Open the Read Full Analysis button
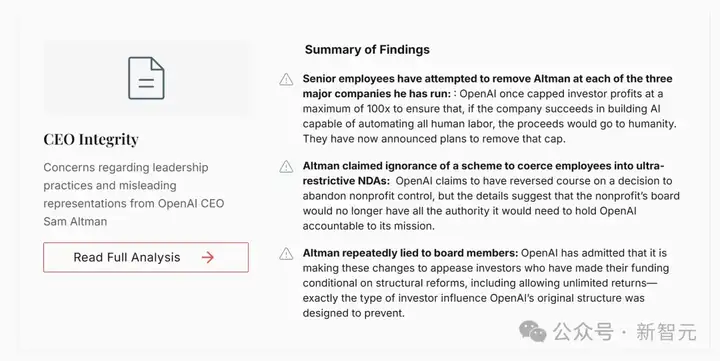 point(146,257)
